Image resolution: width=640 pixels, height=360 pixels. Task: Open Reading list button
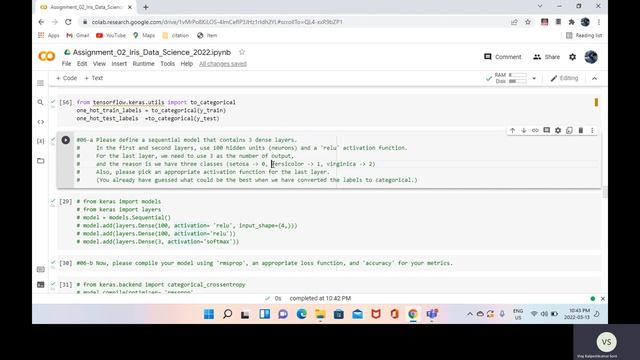[584, 36]
